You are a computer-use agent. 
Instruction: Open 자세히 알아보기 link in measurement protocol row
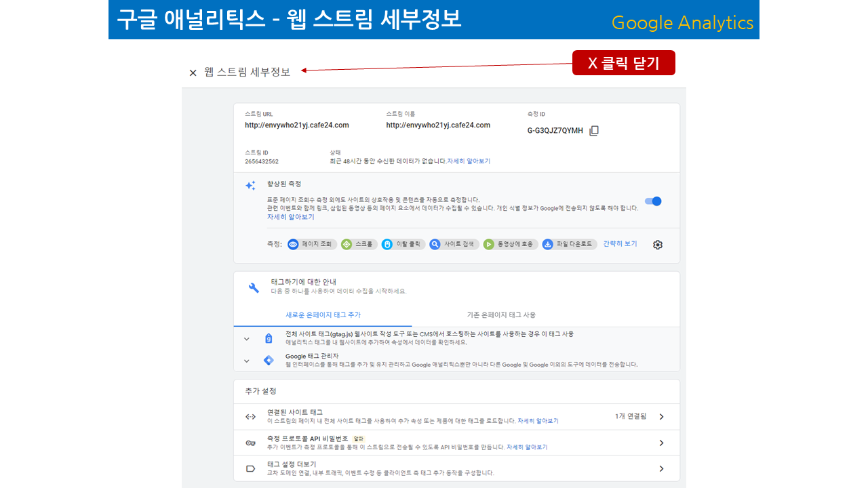tap(527, 447)
